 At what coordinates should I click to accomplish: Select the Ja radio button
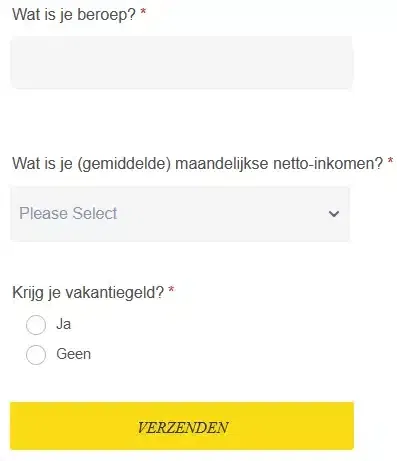point(36,325)
